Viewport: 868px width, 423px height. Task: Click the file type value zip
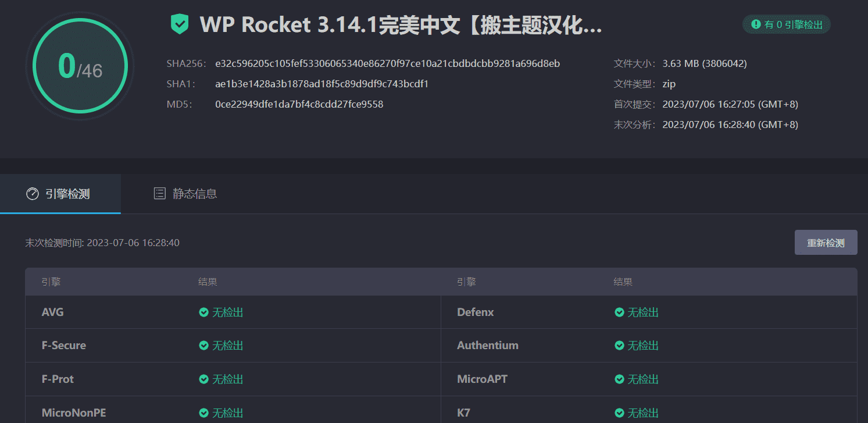[x=669, y=84]
